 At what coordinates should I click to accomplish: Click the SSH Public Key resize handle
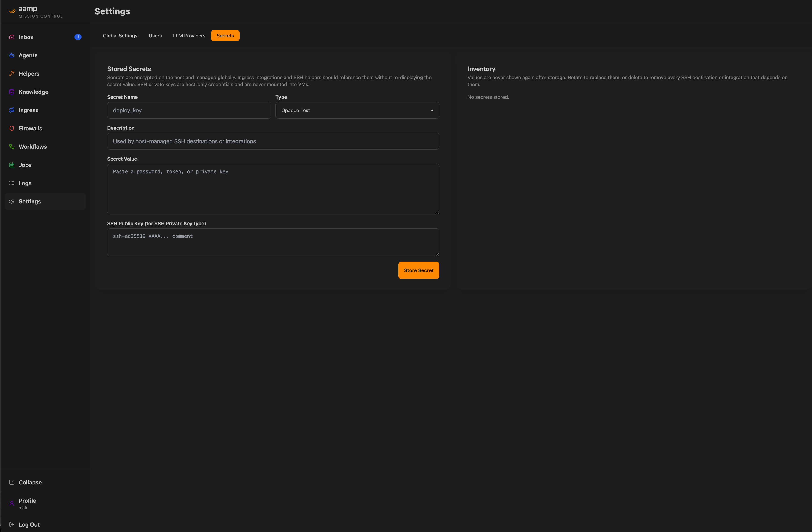(437, 254)
